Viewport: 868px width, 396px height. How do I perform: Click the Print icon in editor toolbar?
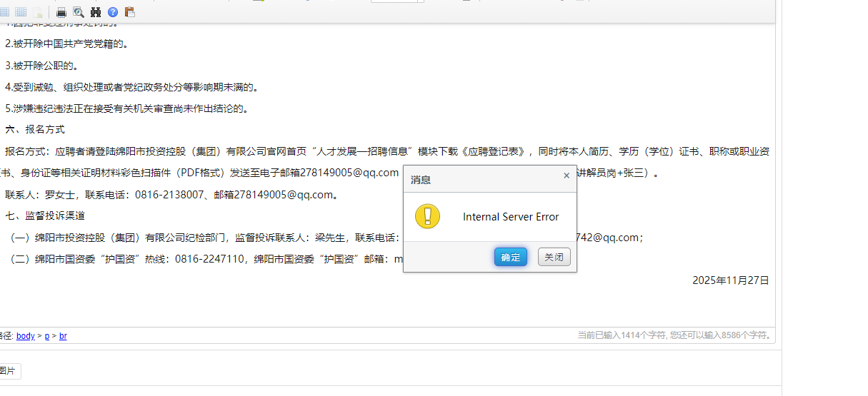[x=61, y=12]
